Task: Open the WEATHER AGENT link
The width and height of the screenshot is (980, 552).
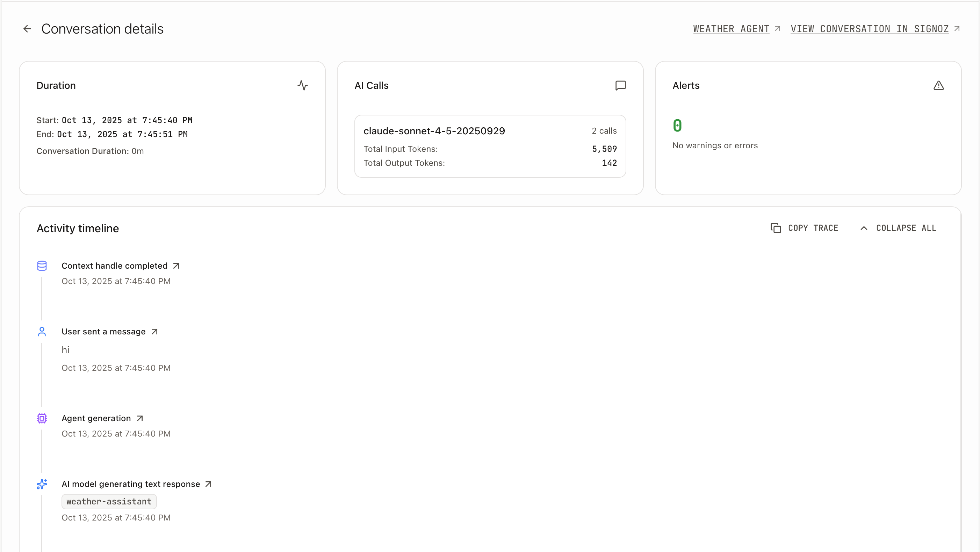Action: [x=730, y=29]
